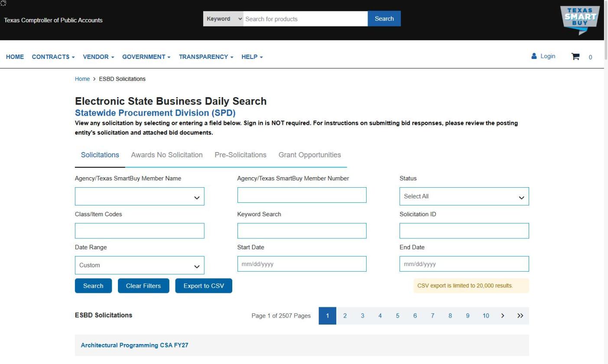Click the Login link
Viewport: 608px width, 364px height.
[x=548, y=56]
